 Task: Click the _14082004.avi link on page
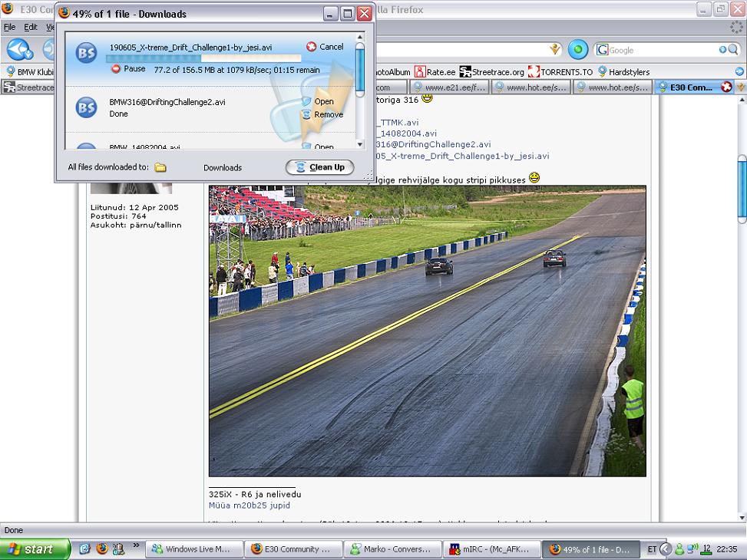[406, 133]
